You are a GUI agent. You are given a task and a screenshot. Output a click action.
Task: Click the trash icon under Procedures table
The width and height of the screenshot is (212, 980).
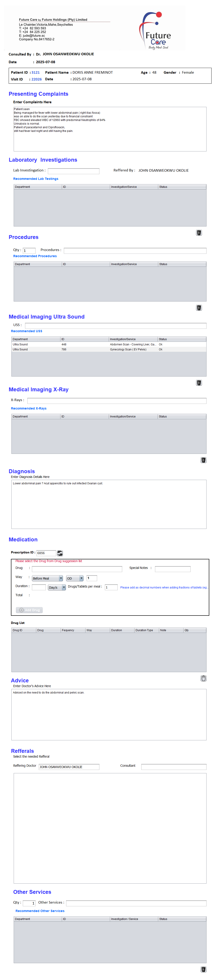[x=199, y=308]
